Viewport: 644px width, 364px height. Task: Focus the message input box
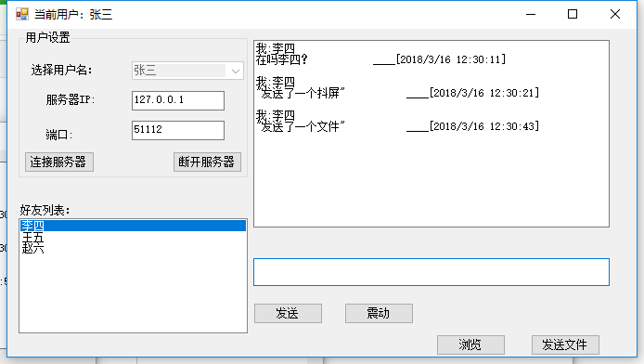(x=431, y=272)
